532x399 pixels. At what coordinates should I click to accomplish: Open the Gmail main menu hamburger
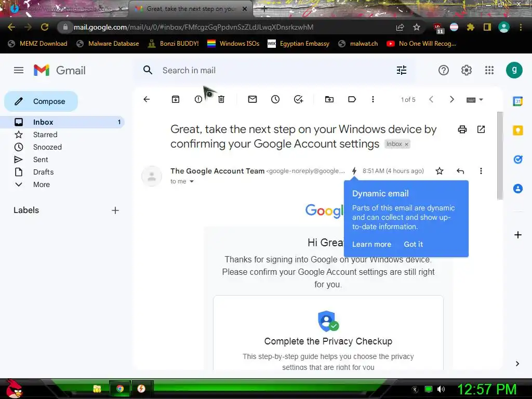[19, 70]
